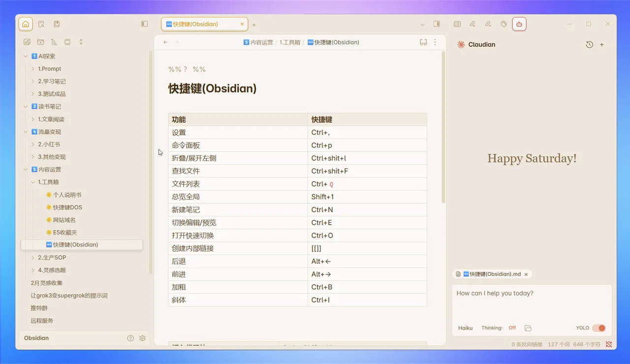The width and height of the screenshot is (630, 364).
Task: Click the 127 个词 word count
Action: pyautogui.click(x=558, y=344)
